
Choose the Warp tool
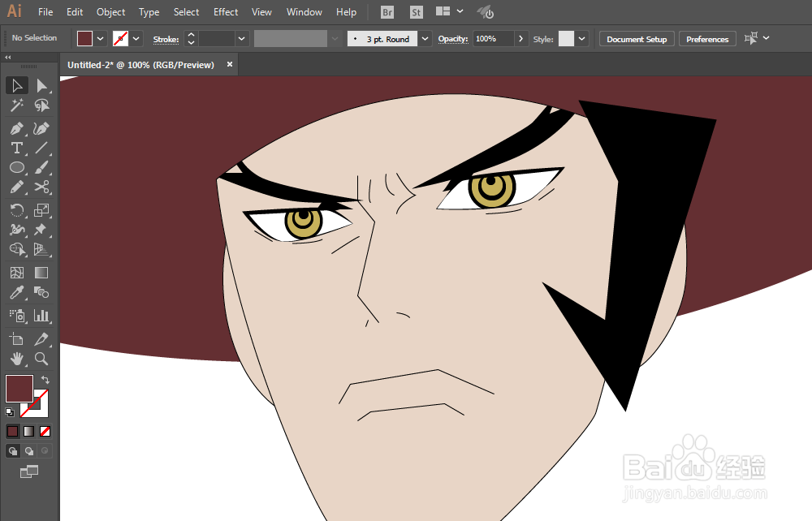16,230
